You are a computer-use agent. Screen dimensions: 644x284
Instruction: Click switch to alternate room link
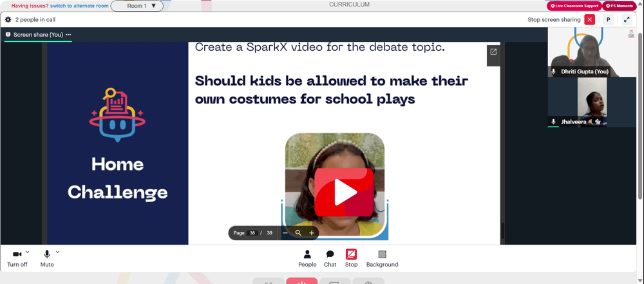point(80,6)
